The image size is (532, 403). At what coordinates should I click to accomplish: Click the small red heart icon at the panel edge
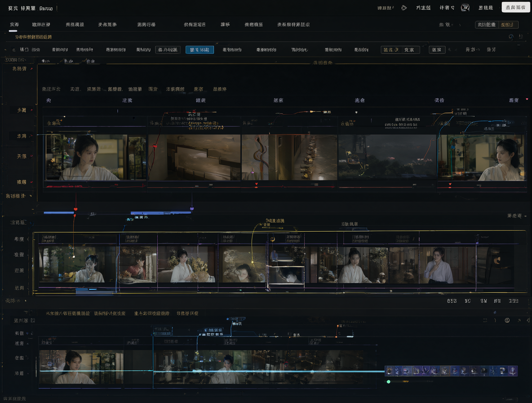coord(527,99)
